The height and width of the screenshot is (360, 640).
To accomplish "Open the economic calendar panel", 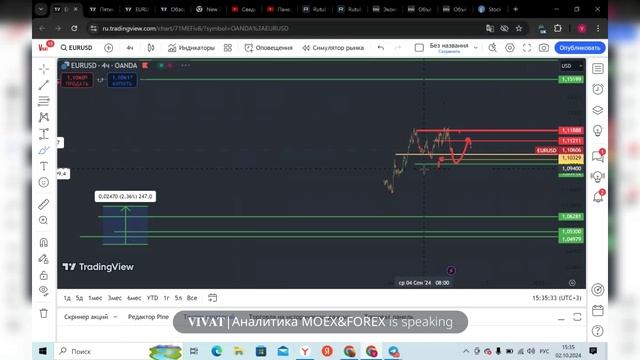I will [x=598, y=311].
